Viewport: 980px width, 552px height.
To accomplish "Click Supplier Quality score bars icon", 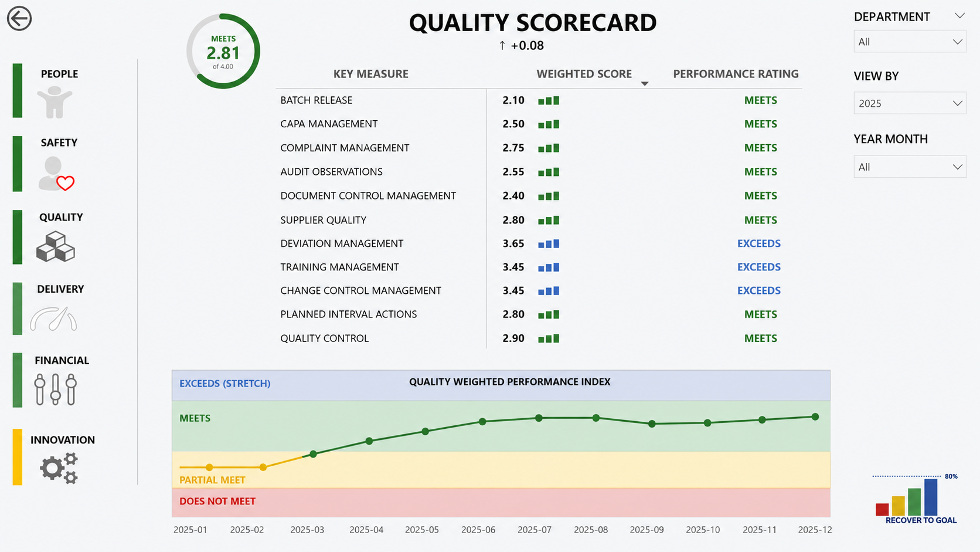I will coord(549,221).
